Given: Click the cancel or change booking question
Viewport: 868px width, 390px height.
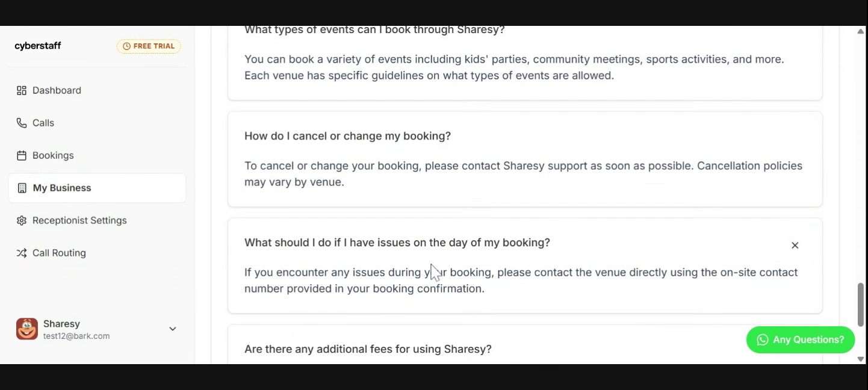Looking at the screenshot, I should coord(347,136).
